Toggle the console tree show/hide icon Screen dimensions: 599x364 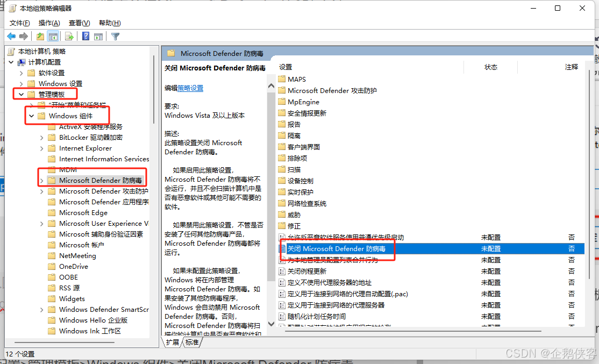click(53, 36)
